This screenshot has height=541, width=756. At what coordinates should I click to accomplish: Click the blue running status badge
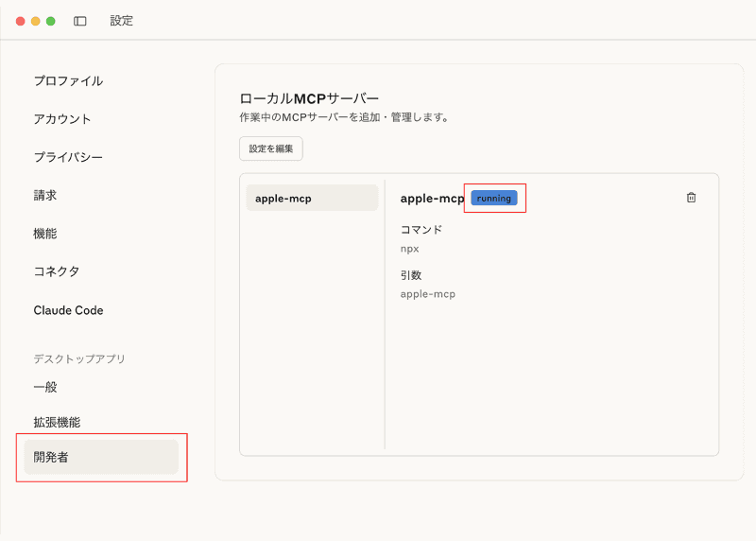click(494, 198)
